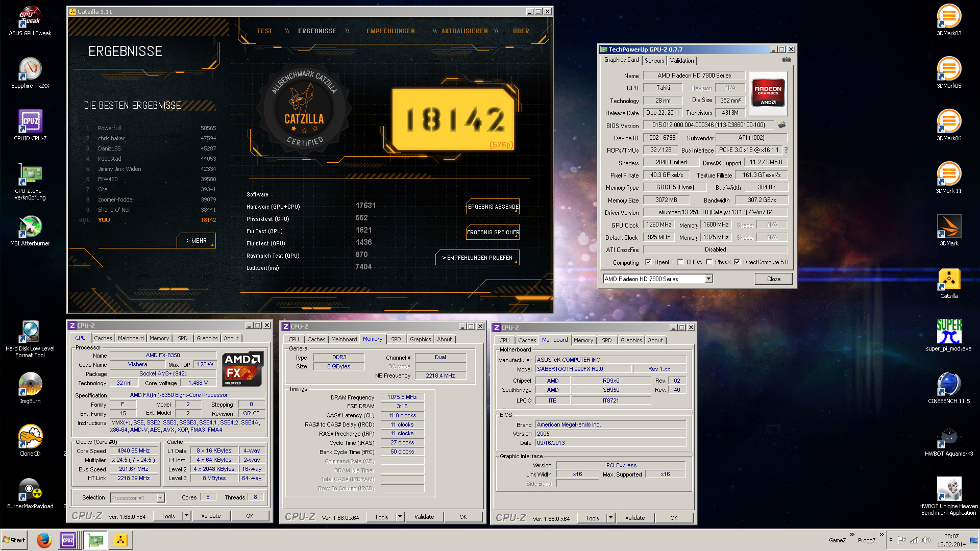The height and width of the screenshot is (551, 980).
Task: Launch 3DMark05 desktop shortcut
Action: 949,73
